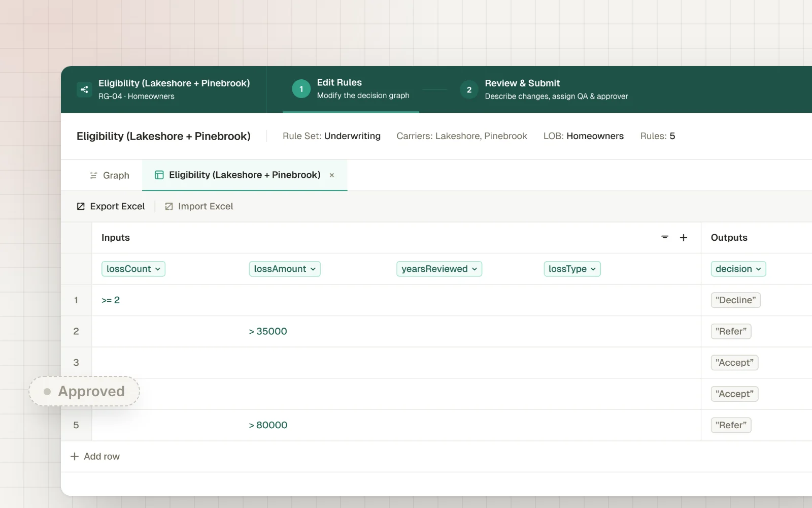Switch to the Graph tab
The image size is (812, 508).
coord(110,175)
